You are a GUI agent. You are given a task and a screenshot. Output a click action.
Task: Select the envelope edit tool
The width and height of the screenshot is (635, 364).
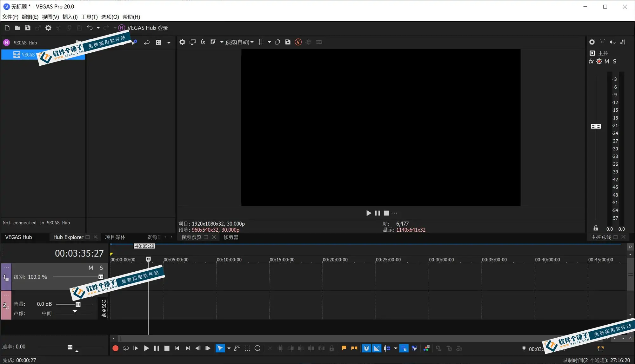[237, 348]
